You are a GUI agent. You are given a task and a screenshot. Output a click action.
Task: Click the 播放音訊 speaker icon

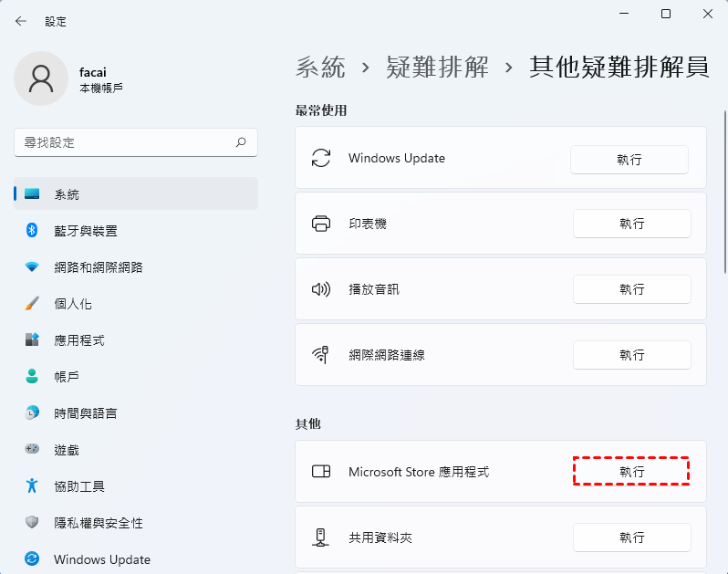point(321,289)
